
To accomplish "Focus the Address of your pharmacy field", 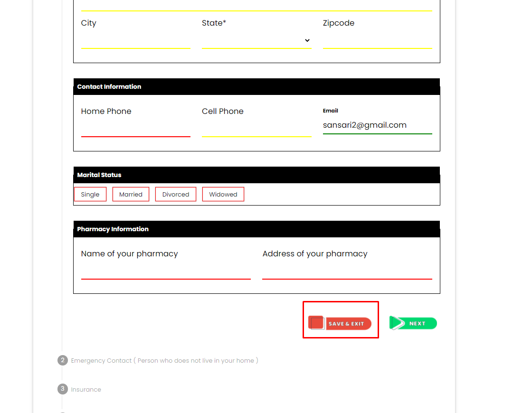I will (347, 271).
